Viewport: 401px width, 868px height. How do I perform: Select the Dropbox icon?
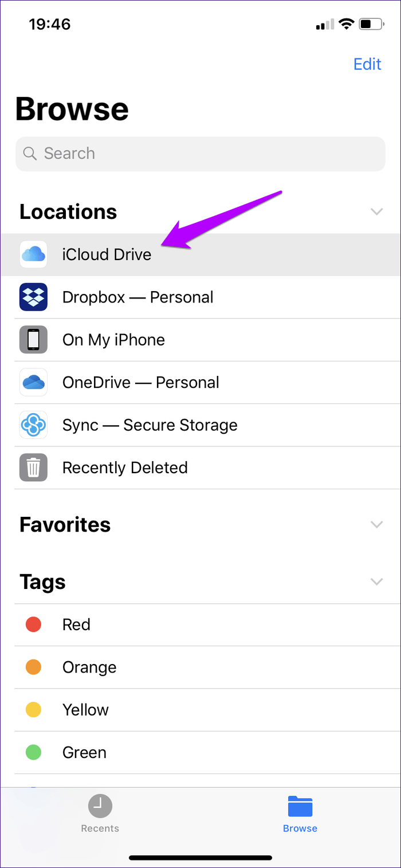tap(33, 297)
